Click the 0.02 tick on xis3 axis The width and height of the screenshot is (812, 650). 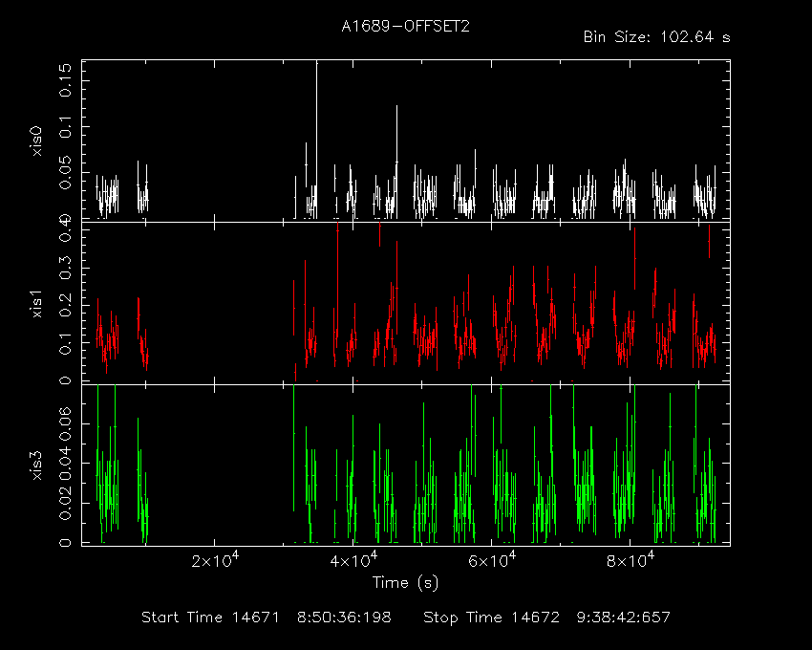pos(66,503)
